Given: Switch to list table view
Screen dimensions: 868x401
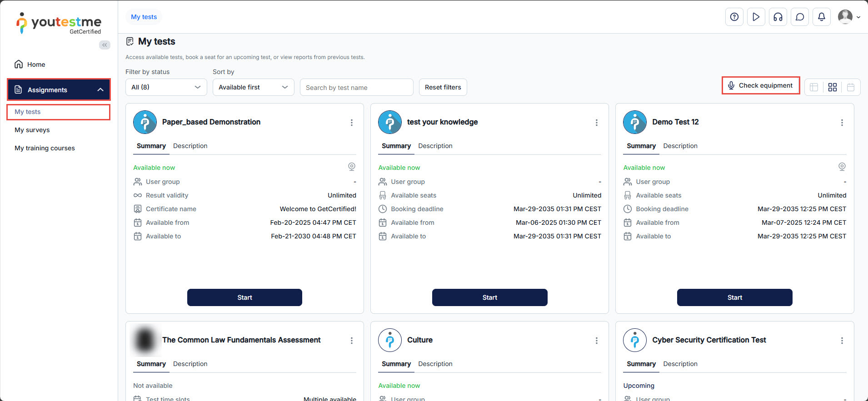Looking at the screenshot, I should click(814, 87).
